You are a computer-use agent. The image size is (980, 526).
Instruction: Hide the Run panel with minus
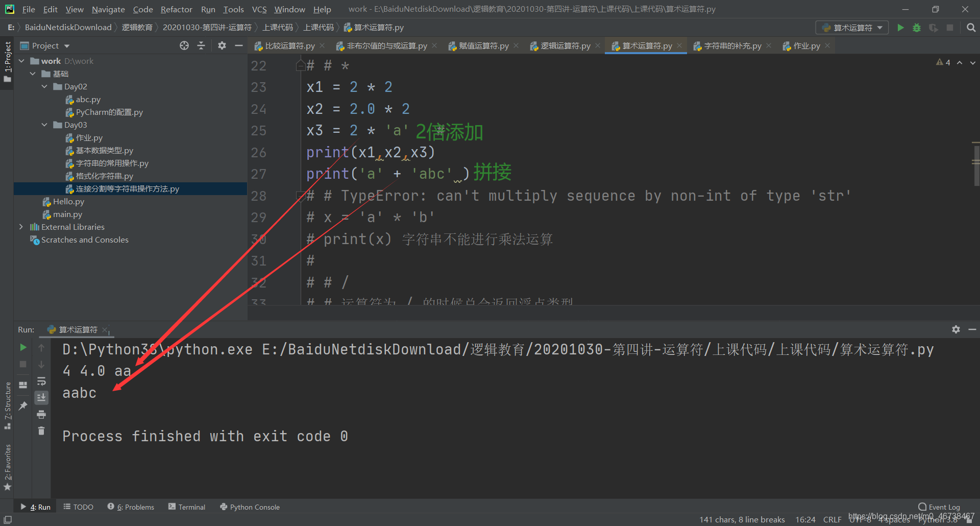(972, 329)
